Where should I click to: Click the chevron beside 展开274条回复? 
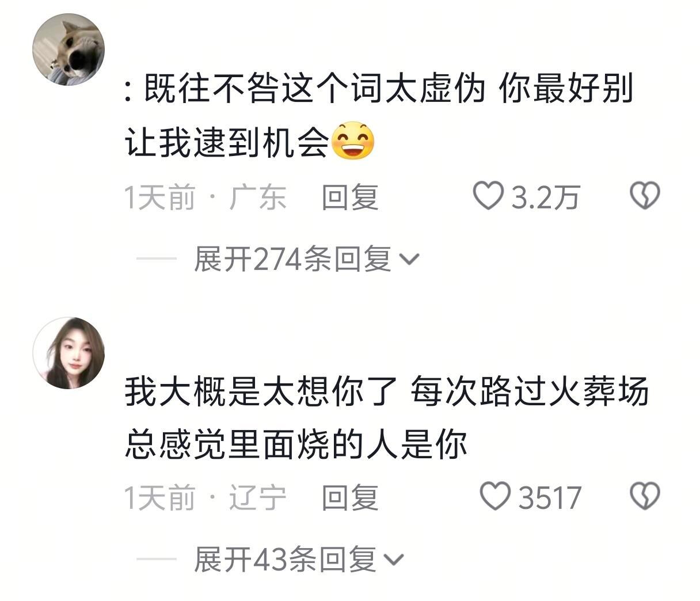tap(409, 260)
